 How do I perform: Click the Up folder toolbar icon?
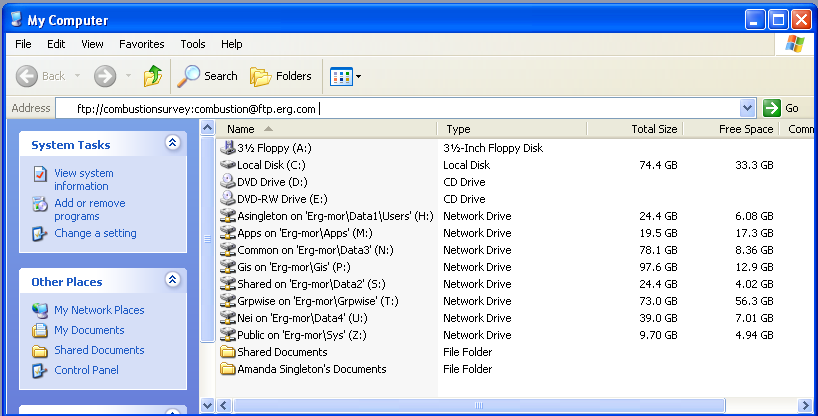tap(152, 76)
